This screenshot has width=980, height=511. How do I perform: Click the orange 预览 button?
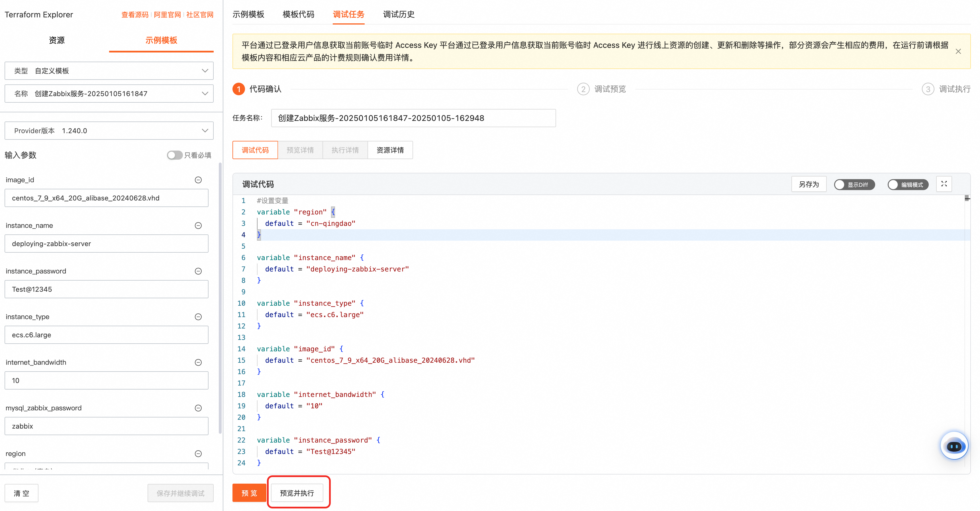pos(249,493)
